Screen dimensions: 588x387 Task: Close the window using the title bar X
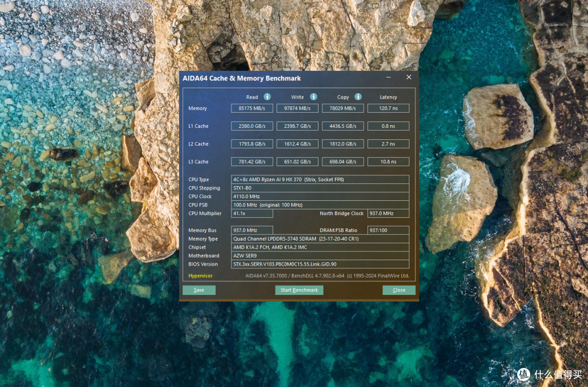coord(409,78)
